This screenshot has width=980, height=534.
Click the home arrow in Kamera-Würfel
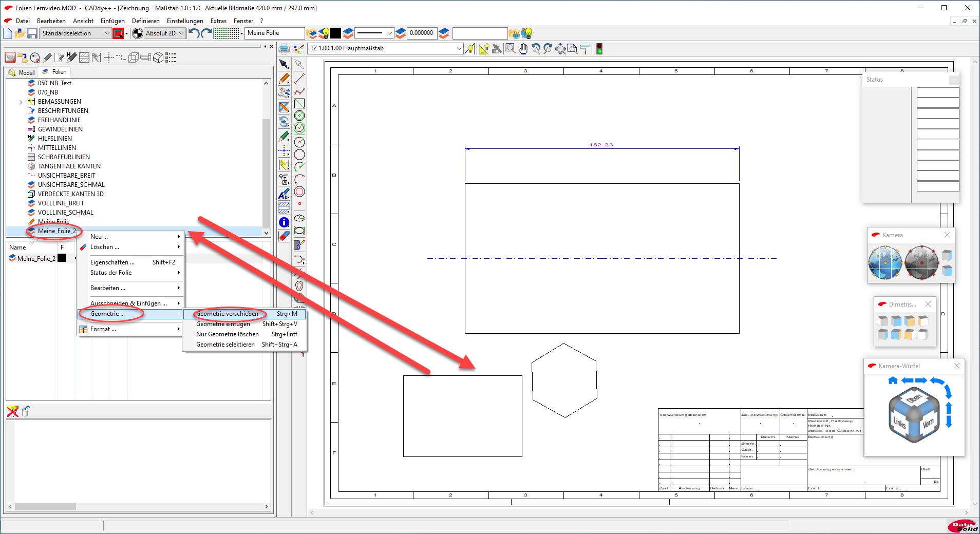point(893,380)
